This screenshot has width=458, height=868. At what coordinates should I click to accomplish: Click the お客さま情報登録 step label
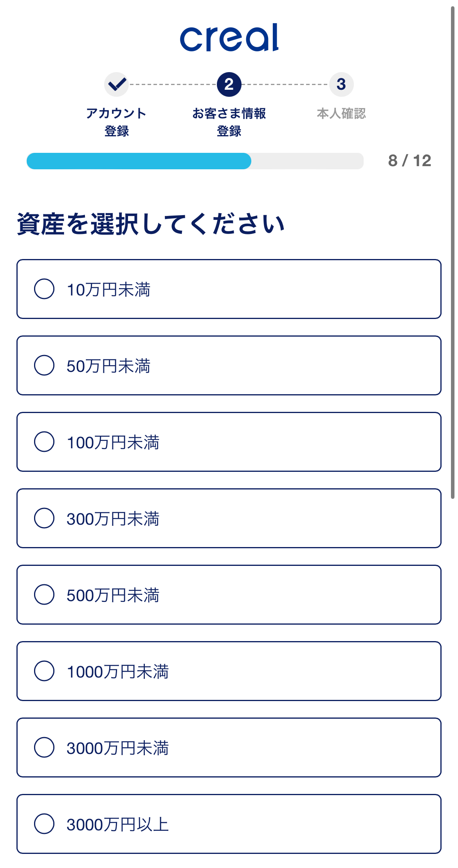coord(229,122)
